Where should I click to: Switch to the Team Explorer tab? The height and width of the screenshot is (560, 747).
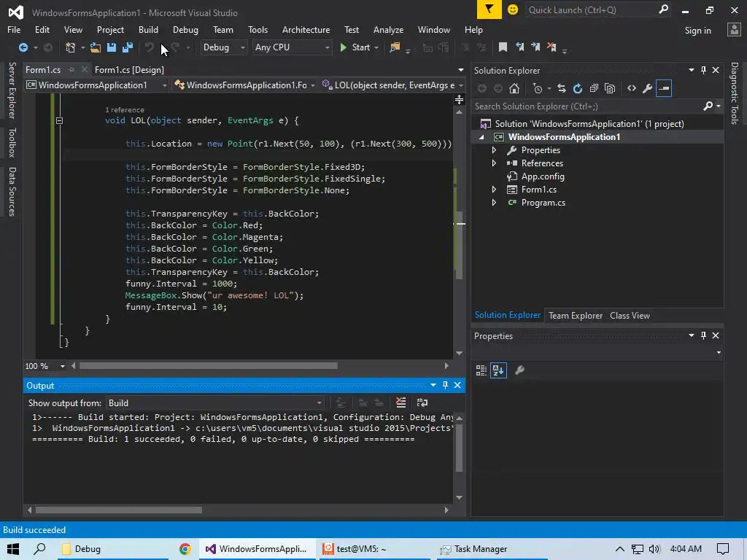pos(576,315)
